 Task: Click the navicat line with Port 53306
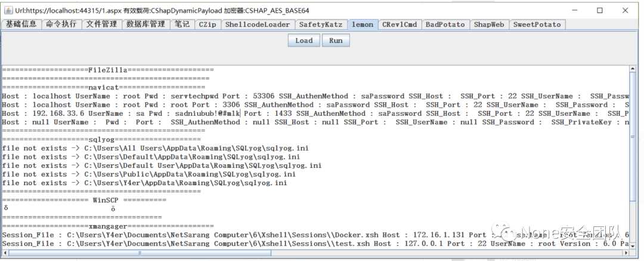click(315, 96)
